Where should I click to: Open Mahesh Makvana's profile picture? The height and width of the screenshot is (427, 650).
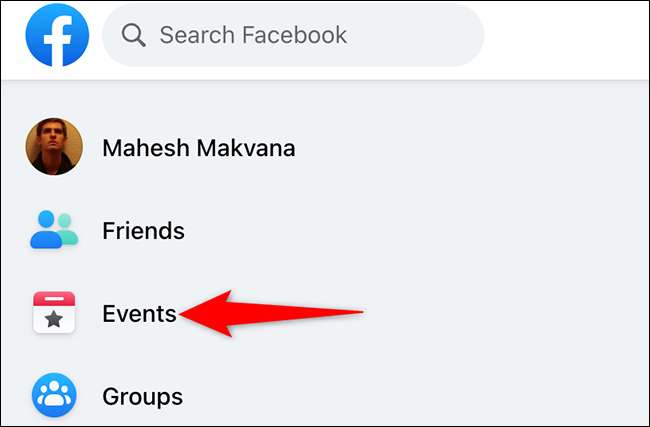(x=51, y=148)
